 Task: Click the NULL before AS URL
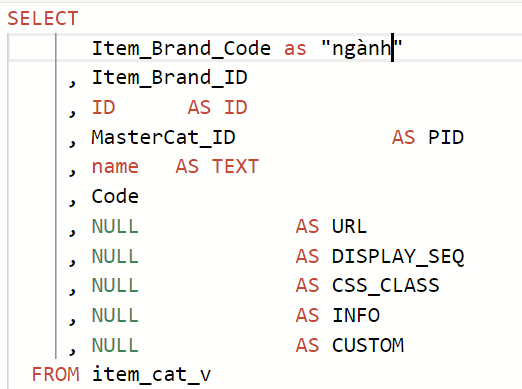point(115,227)
